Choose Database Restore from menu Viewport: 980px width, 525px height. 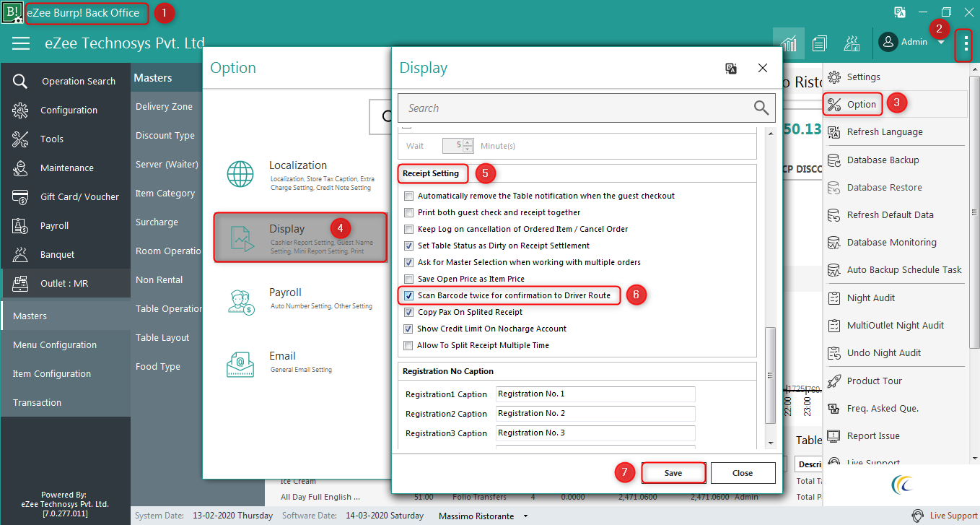click(885, 187)
